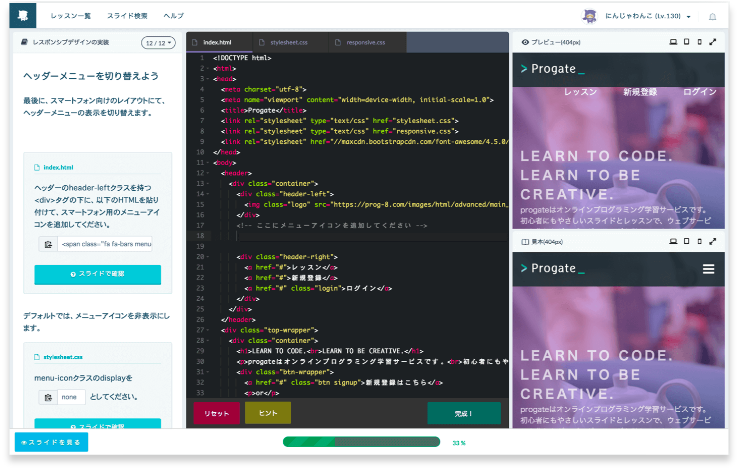Switch the 見本 pane to laptop width
Screen dimensions: 739x470
coord(673,241)
